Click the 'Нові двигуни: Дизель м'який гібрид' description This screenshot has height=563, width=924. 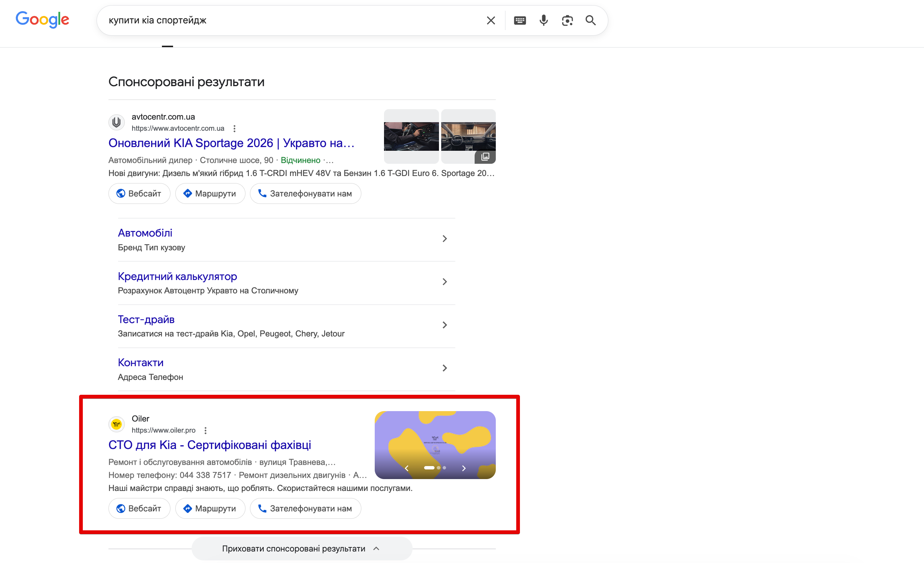[x=302, y=173]
